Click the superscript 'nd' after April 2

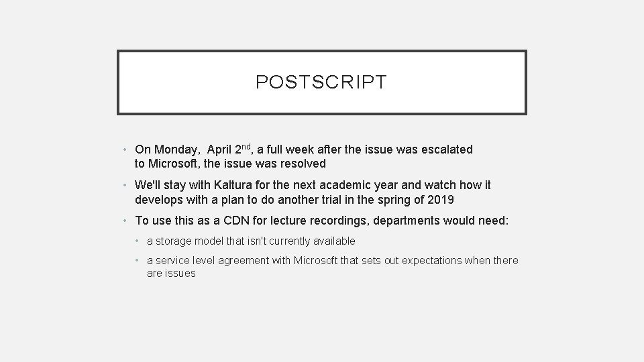pyautogui.click(x=246, y=147)
